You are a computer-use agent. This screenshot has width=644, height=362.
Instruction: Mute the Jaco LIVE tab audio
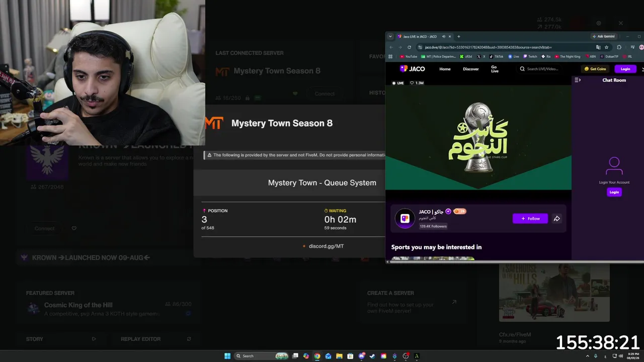pos(443,36)
